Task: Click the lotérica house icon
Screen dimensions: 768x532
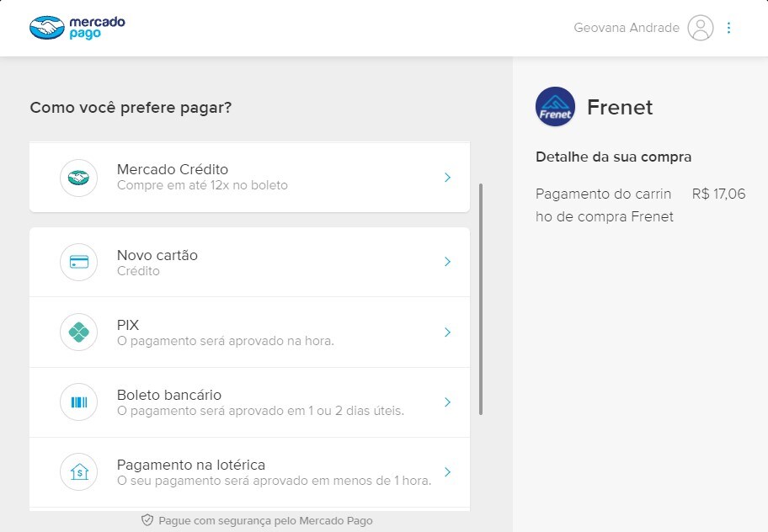Action: (78, 472)
